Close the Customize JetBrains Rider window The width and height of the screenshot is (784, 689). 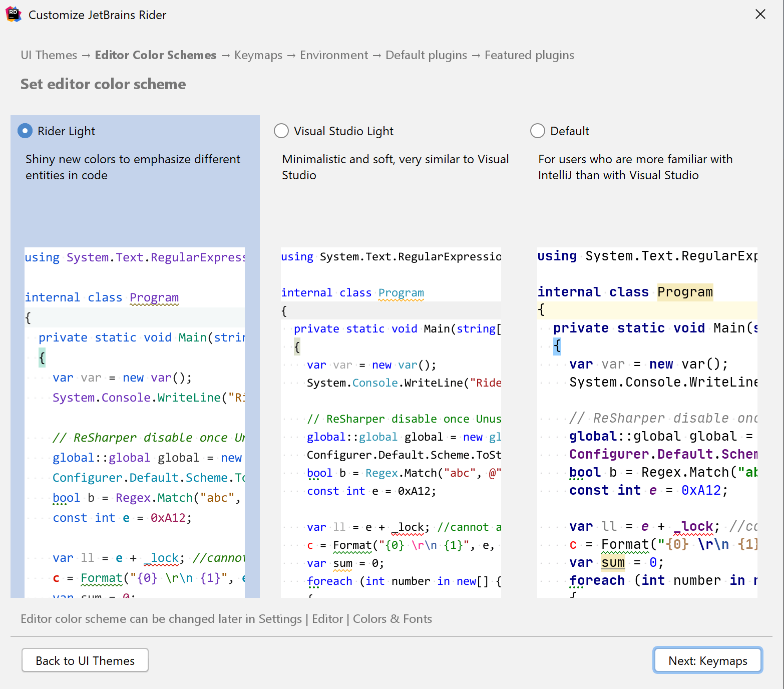pos(760,14)
